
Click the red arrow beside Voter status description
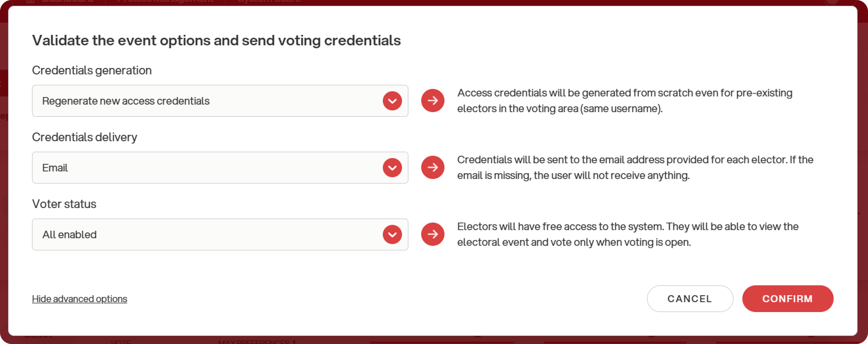433,234
